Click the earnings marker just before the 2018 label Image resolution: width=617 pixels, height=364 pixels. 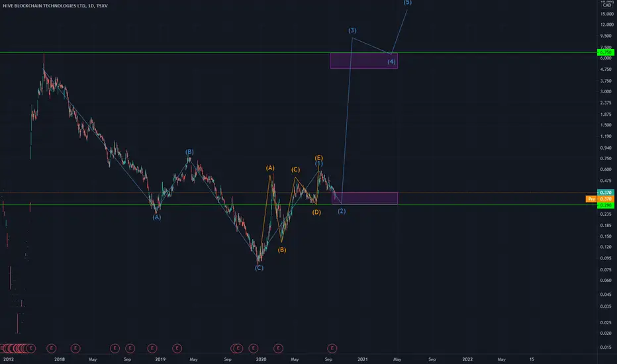coord(51,348)
